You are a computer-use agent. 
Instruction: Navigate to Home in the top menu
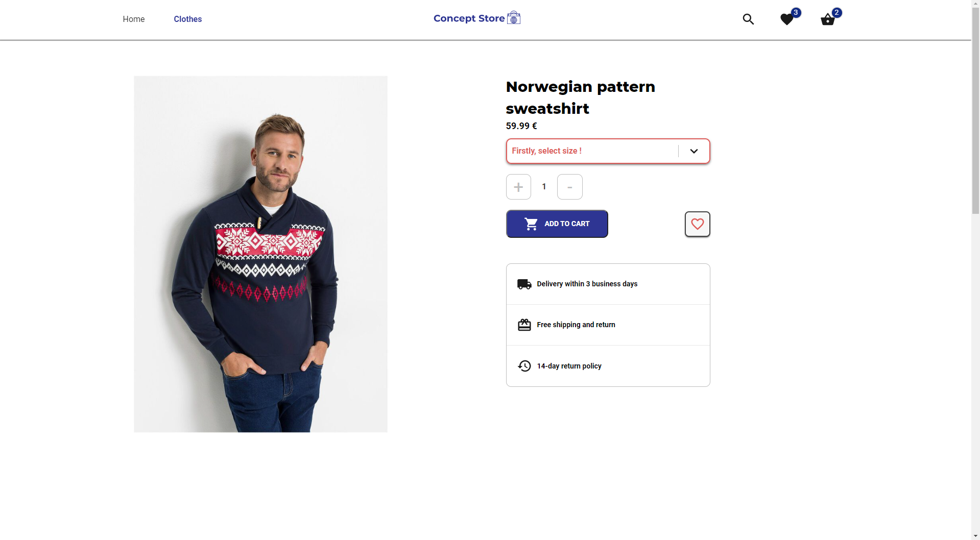[x=133, y=19]
